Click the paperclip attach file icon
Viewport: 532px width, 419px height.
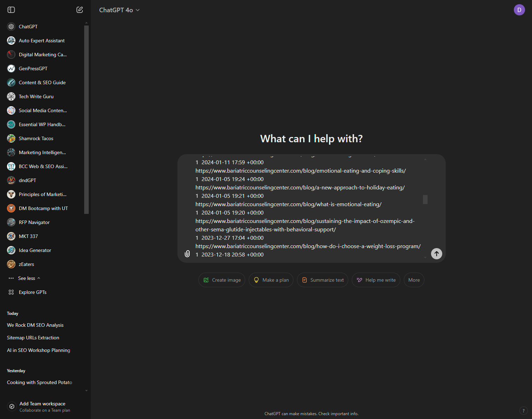(x=187, y=254)
